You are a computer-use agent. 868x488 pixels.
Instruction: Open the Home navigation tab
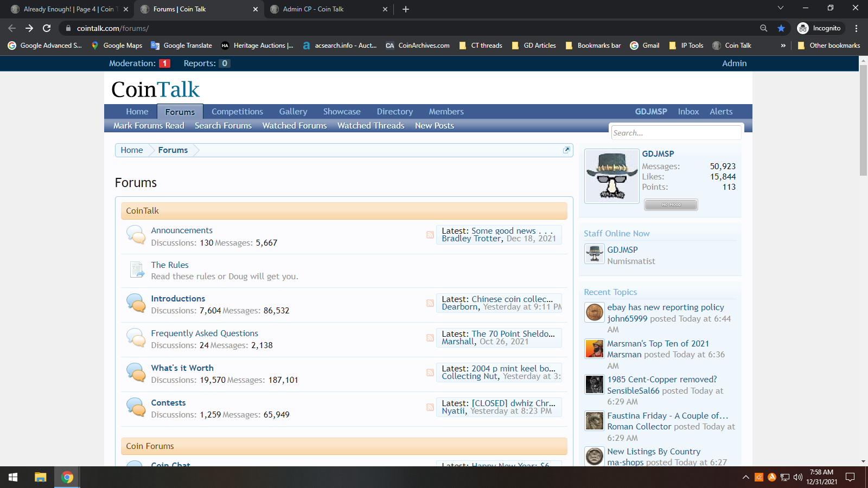[137, 112]
